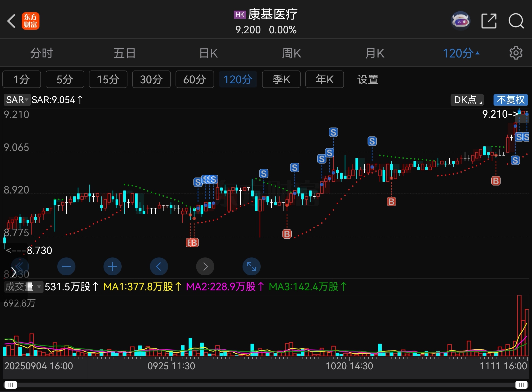
Task: Zoom in chart with plus button
Action: (x=112, y=267)
